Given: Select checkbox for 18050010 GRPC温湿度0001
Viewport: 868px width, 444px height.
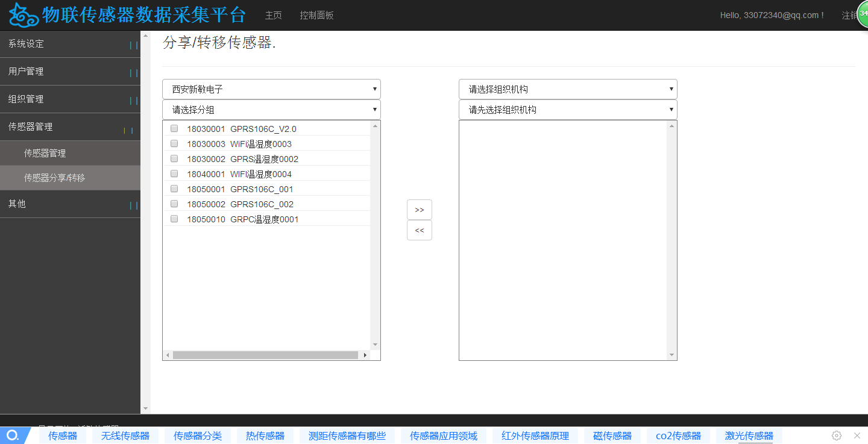Looking at the screenshot, I should (174, 219).
